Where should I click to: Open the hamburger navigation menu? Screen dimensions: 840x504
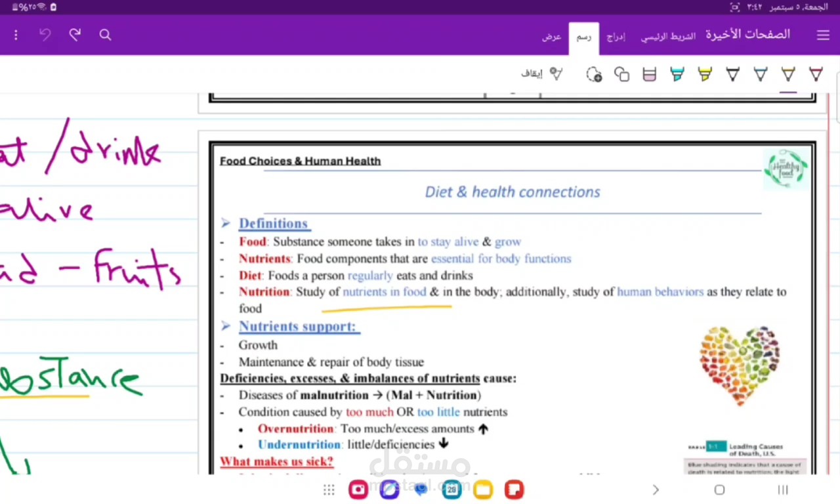[x=822, y=35]
